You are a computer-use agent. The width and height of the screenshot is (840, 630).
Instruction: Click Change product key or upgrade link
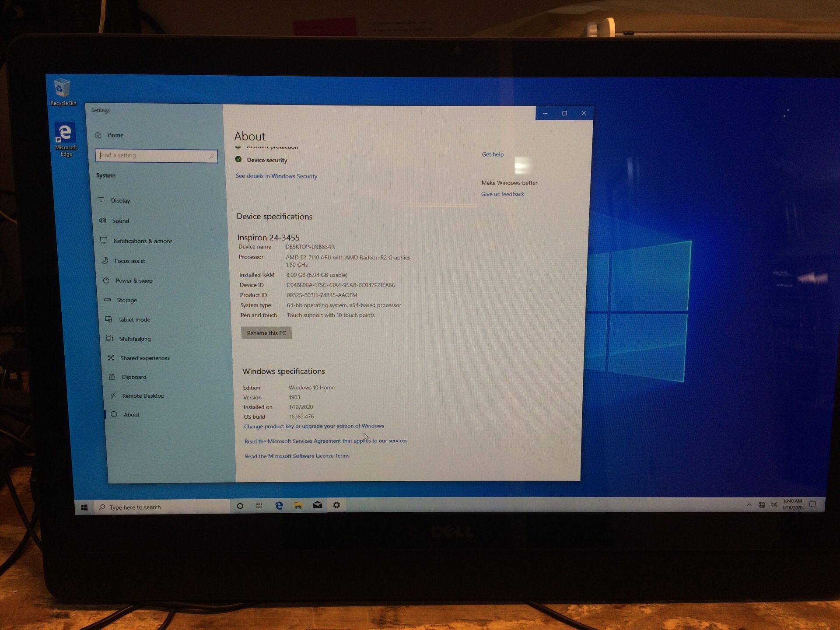click(314, 426)
